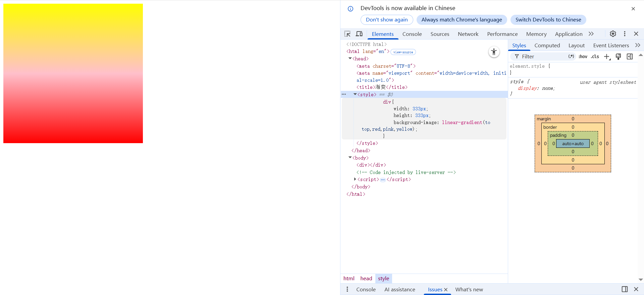Expand the collapsed script content ellipsis
The height and width of the screenshot is (295, 644).
click(383, 180)
